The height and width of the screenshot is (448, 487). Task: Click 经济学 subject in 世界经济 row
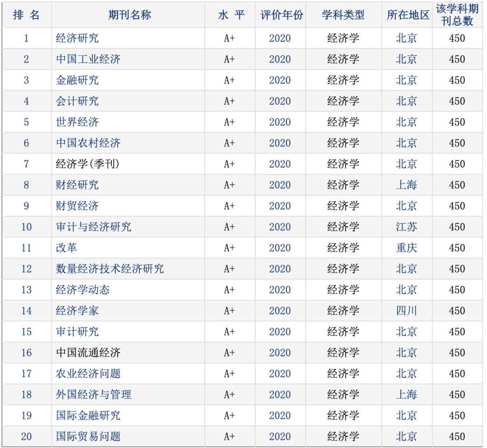click(x=343, y=122)
